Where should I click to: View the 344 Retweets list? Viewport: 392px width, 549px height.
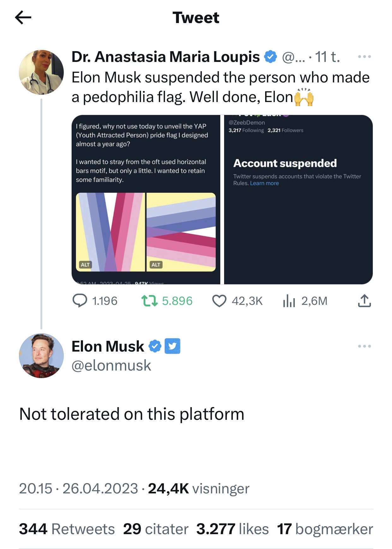[x=67, y=529]
